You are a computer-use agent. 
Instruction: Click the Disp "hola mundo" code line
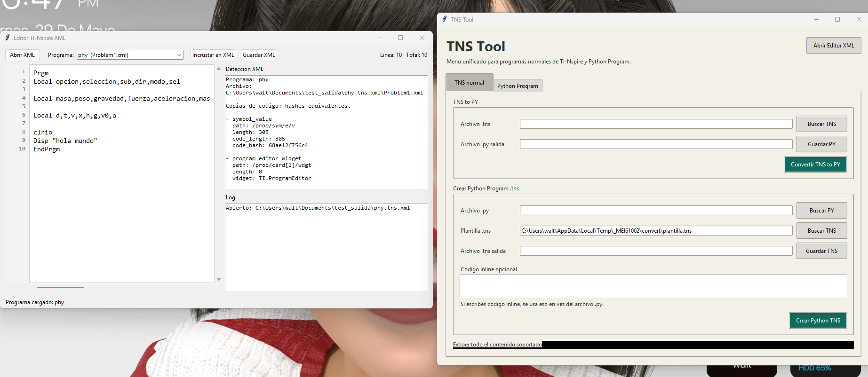65,141
